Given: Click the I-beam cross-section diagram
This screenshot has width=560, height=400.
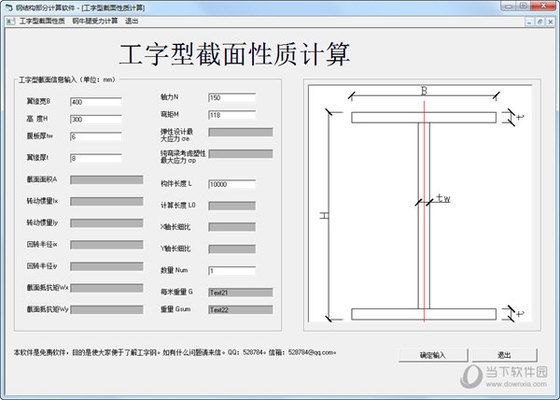Looking at the screenshot, I should (420, 204).
